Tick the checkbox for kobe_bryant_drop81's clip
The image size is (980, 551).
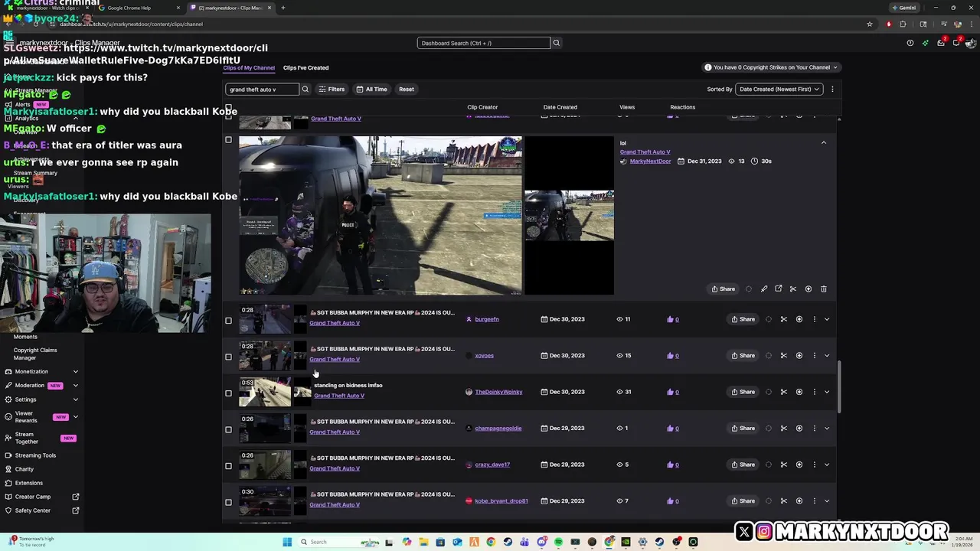pos(228,502)
